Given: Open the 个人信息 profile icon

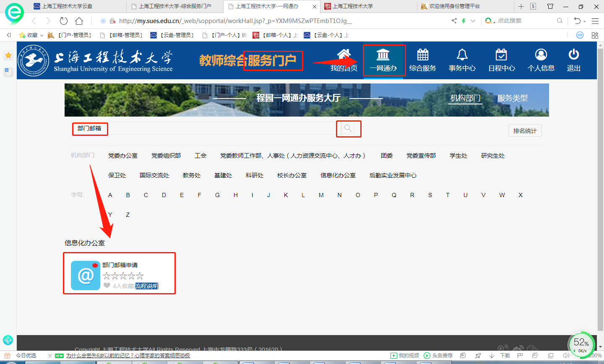Looking at the screenshot, I should tap(541, 55).
